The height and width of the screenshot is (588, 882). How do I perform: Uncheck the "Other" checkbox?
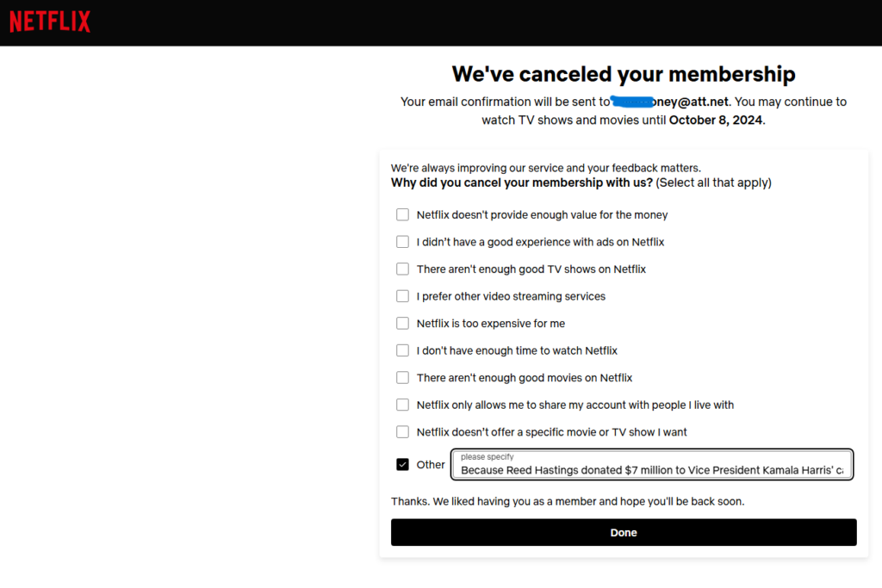402,465
